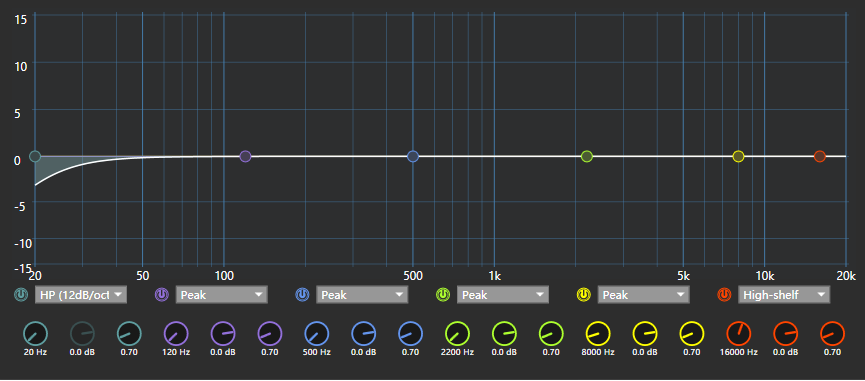Toggle the yellow 8000 Hz band power icon
This screenshot has height=381, width=865.
[x=584, y=295]
